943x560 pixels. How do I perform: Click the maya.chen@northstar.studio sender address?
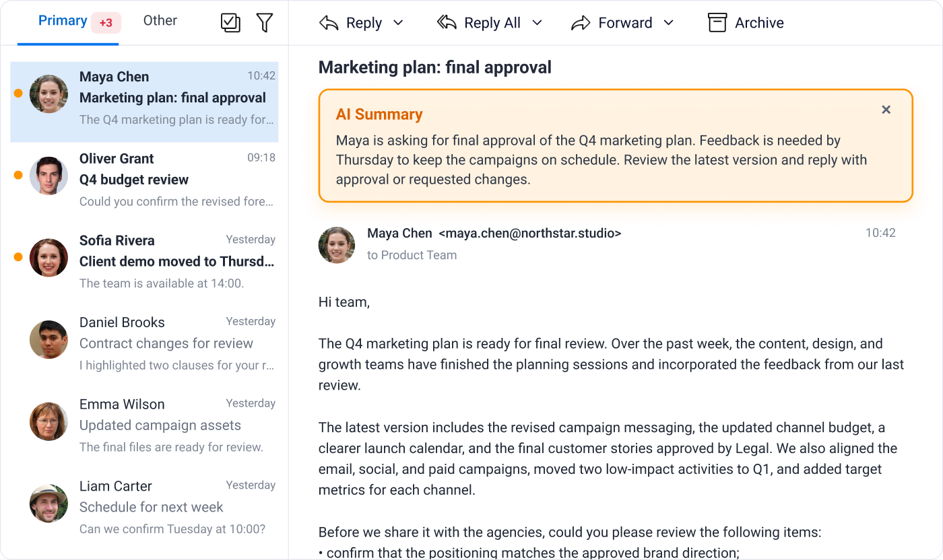click(x=530, y=234)
